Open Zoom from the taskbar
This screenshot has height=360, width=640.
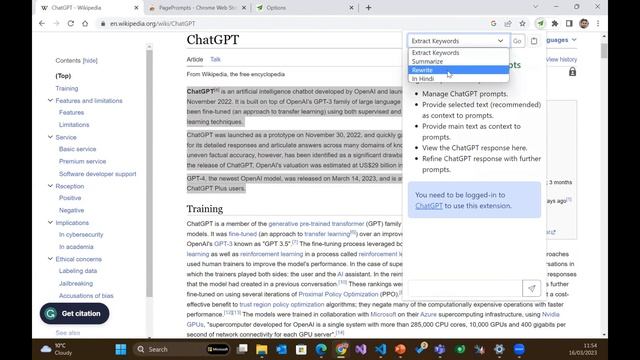point(519,349)
